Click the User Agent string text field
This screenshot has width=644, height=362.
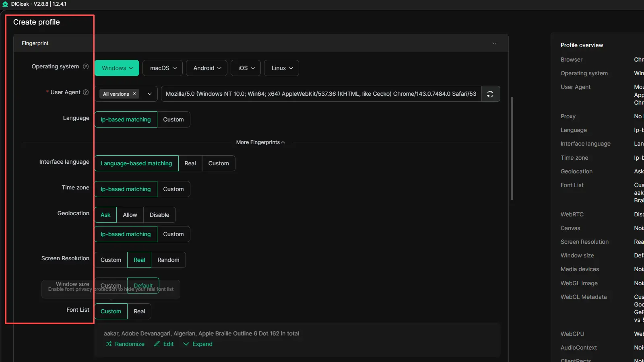(x=321, y=94)
